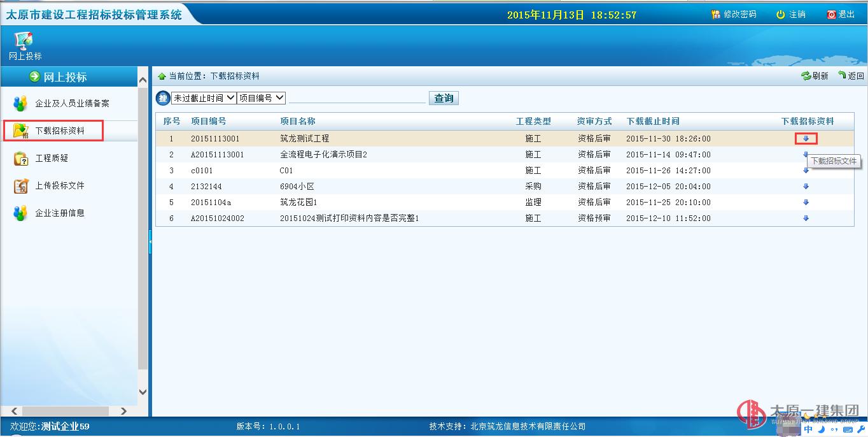Open 企业注册信息 from sidebar
Screen dimensions: 868x437
[x=59, y=213]
